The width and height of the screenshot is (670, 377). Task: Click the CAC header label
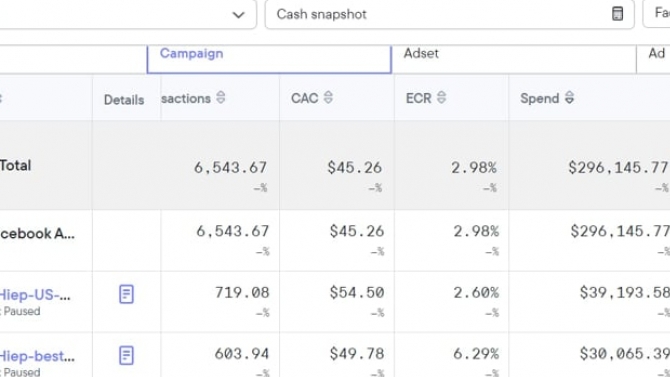pyautogui.click(x=304, y=98)
